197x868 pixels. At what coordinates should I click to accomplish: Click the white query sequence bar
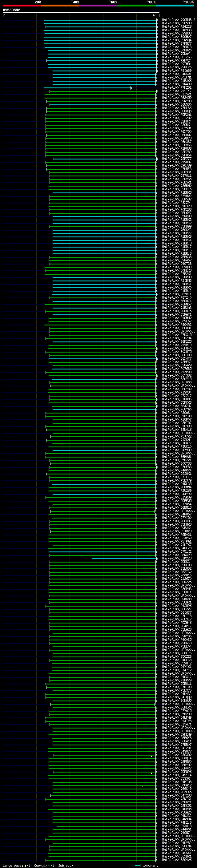coord(81,12)
